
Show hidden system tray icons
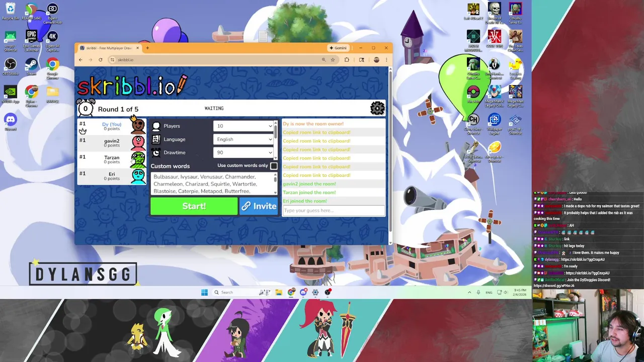(469, 292)
